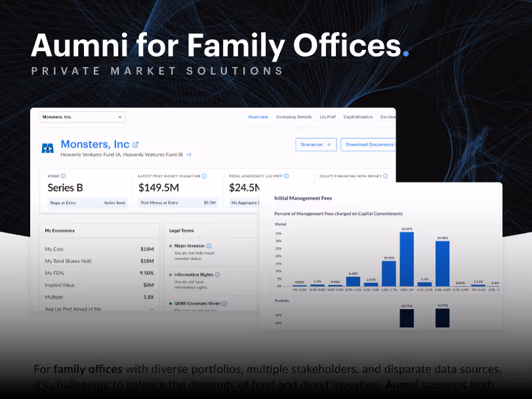Viewport: 532px width, 399px height.
Task: Open the Monsters, Inc title link
Action: coord(95,144)
